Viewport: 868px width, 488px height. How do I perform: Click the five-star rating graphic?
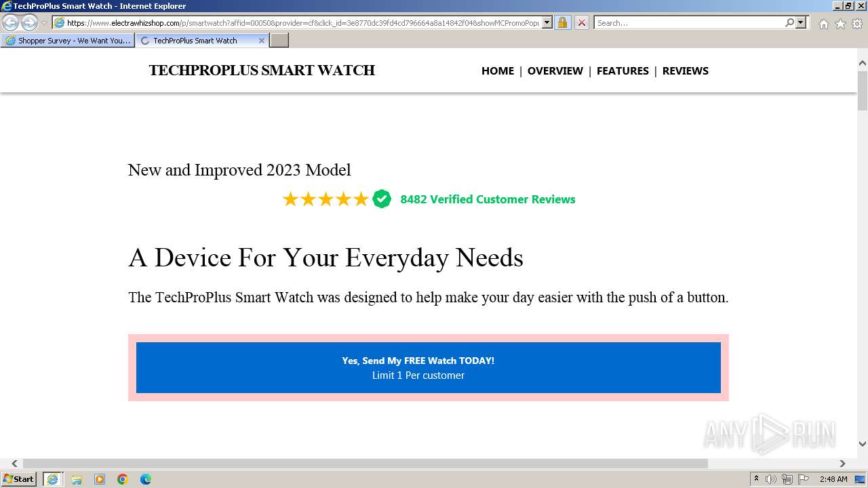tap(325, 199)
